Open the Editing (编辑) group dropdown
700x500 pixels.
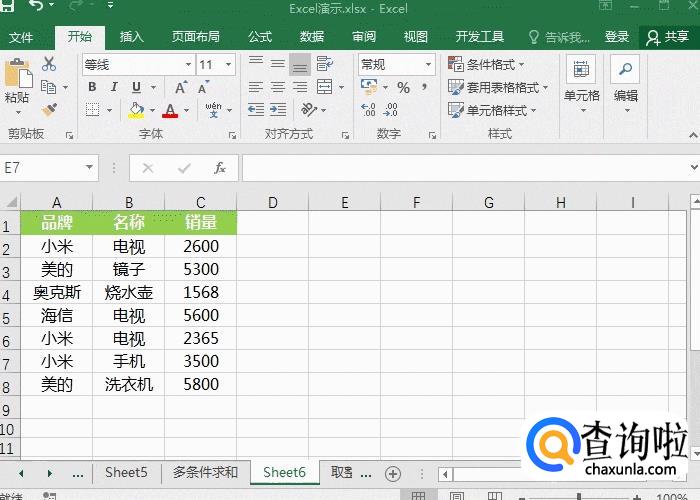[x=625, y=85]
